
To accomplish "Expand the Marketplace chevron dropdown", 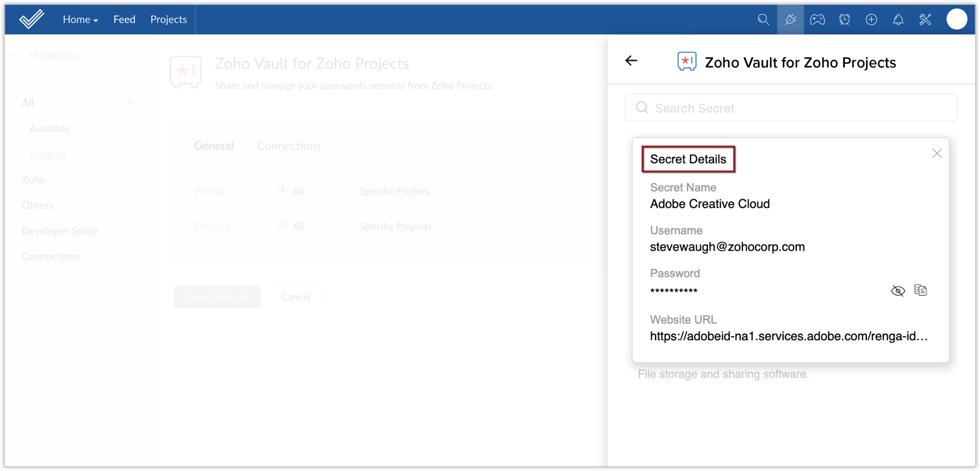I will 131,55.
